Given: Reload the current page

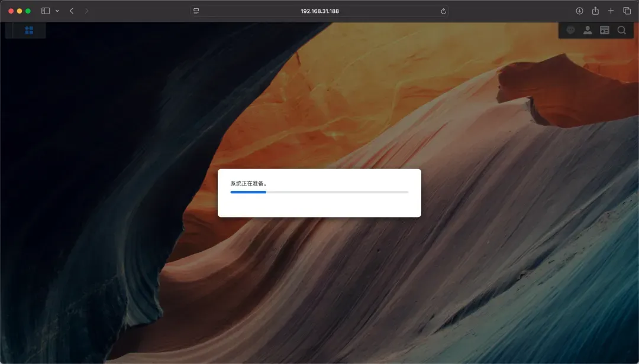Looking at the screenshot, I should (x=443, y=11).
